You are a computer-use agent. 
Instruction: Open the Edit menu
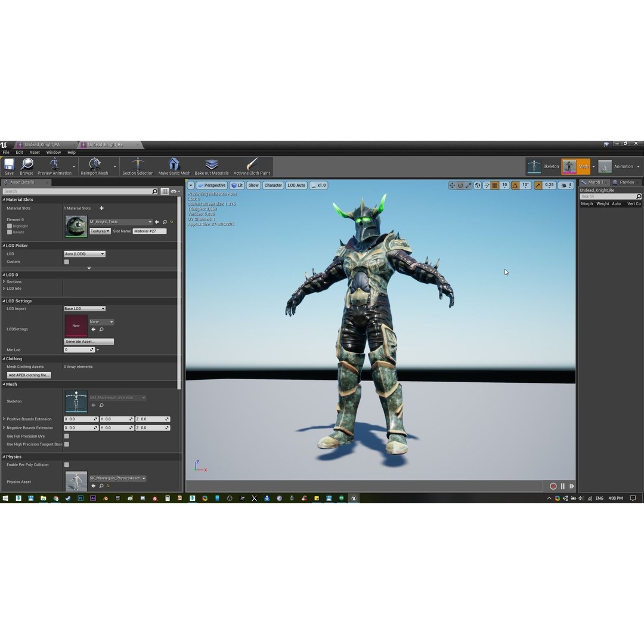(19, 153)
